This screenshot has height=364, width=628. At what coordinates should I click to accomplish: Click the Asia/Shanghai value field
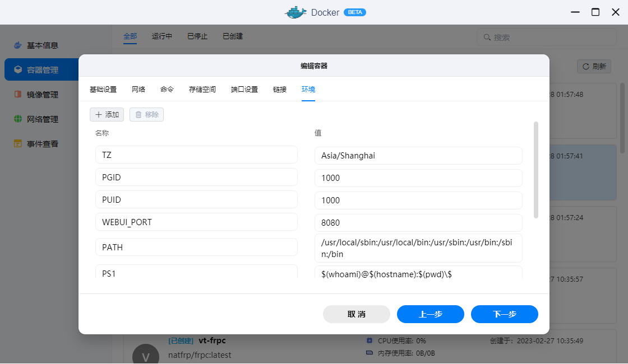pyautogui.click(x=418, y=156)
